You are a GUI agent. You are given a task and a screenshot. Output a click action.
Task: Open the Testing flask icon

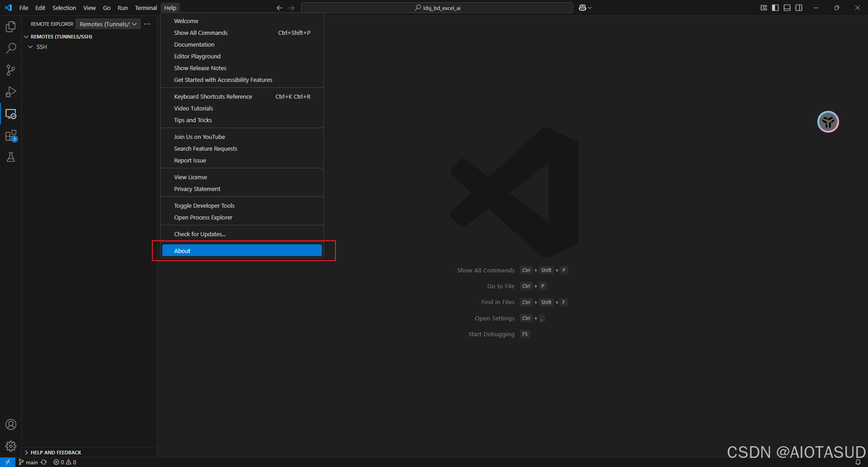(x=11, y=157)
